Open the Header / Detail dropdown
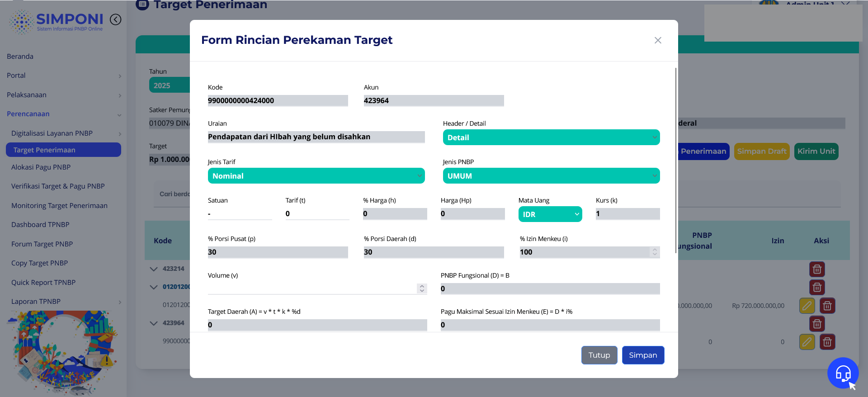The width and height of the screenshot is (868, 397). click(x=551, y=137)
